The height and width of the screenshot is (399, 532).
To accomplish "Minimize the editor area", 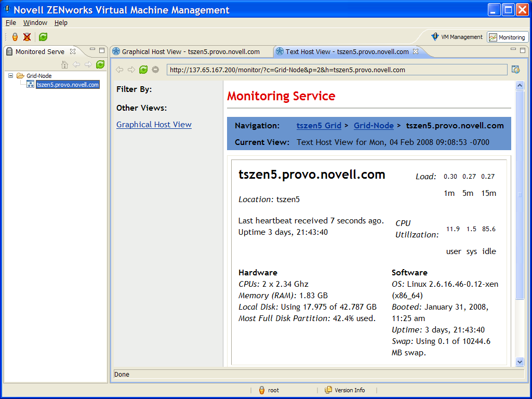I will (513, 50).
